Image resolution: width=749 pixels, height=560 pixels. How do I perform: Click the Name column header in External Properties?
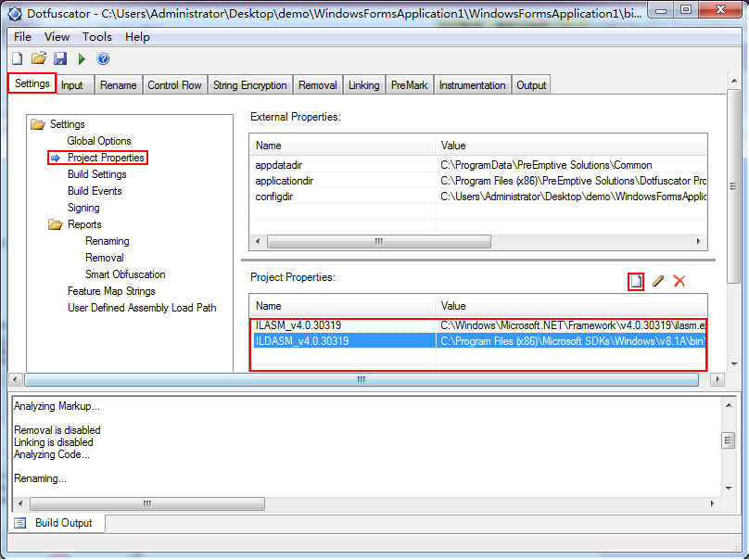pos(342,146)
